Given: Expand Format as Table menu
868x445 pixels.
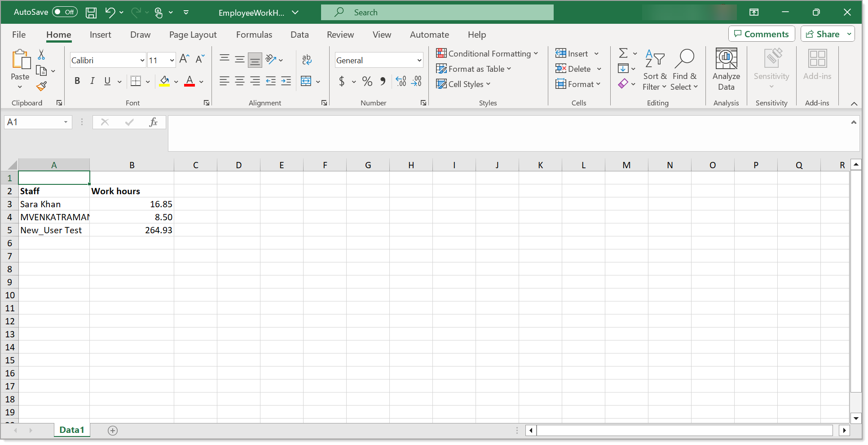Looking at the screenshot, I should [x=474, y=69].
